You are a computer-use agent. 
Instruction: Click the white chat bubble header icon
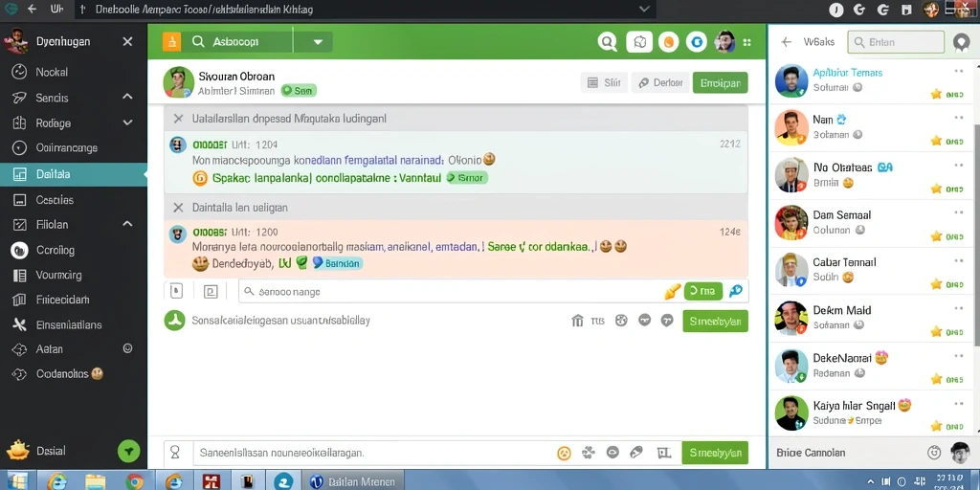pos(639,42)
